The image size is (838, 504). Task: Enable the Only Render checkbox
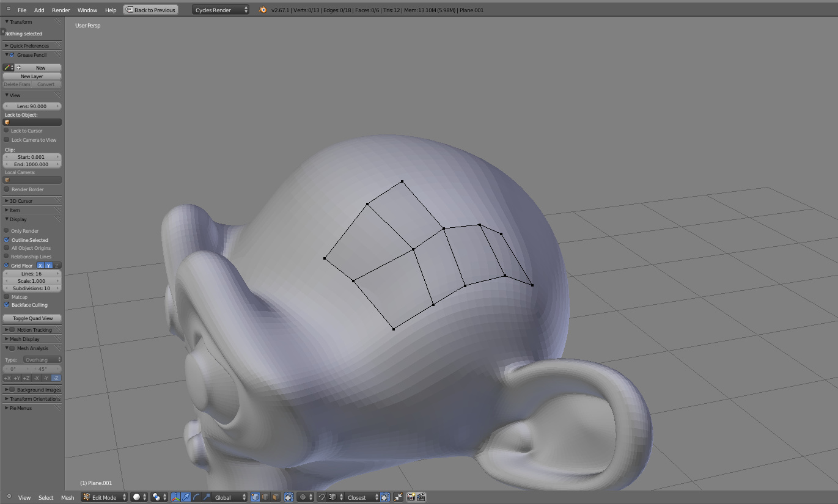[7, 231]
